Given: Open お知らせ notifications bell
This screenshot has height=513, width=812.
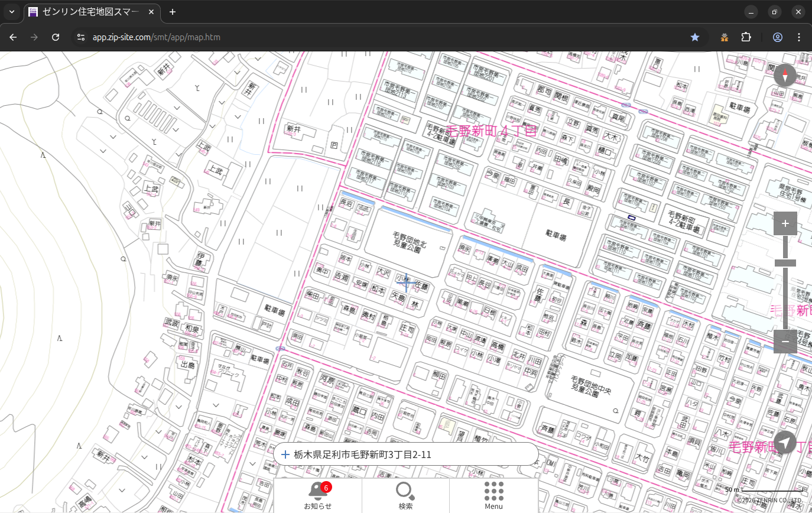Looking at the screenshot, I should (x=317, y=495).
